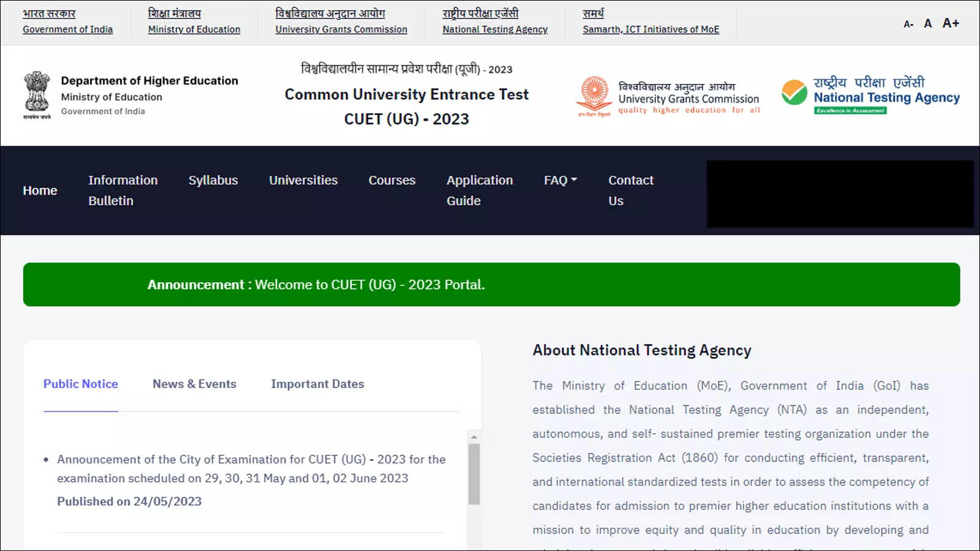Click the green Announcement welcome banner

491,285
